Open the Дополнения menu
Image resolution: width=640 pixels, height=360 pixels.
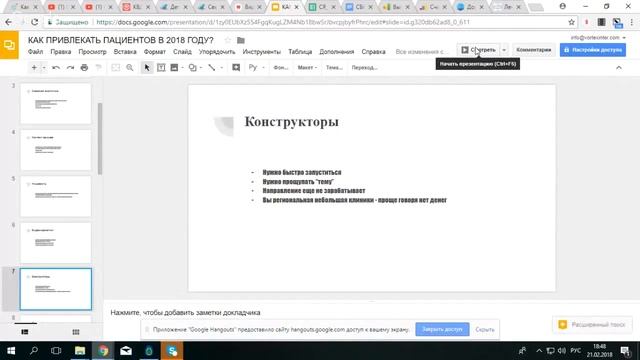(x=337, y=52)
